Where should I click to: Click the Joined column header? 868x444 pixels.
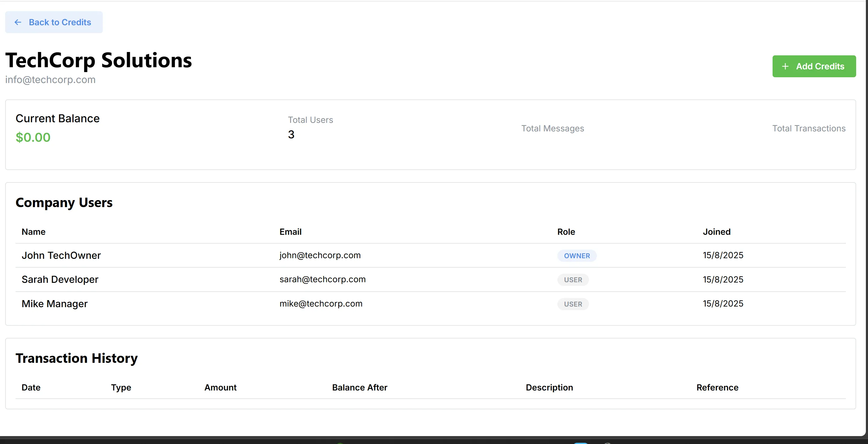[716, 232]
